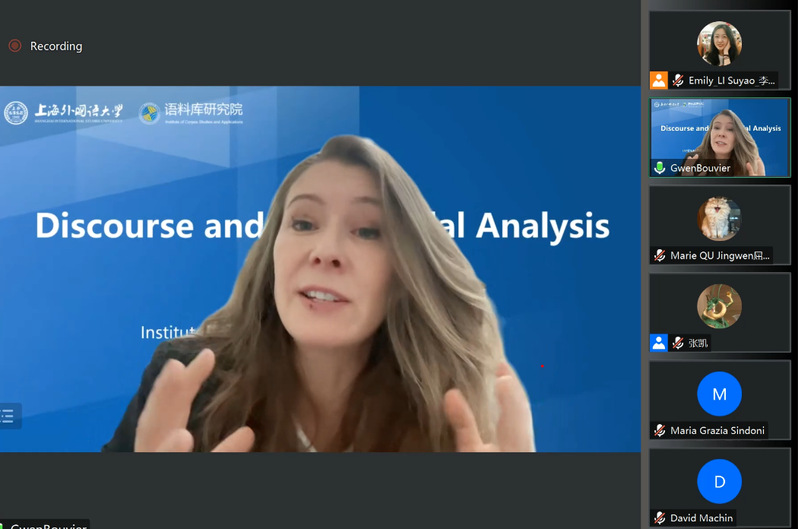Image resolution: width=798 pixels, height=529 pixels.
Task: Select 张凯's dragon avatar
Action: [x=719, y=306]
